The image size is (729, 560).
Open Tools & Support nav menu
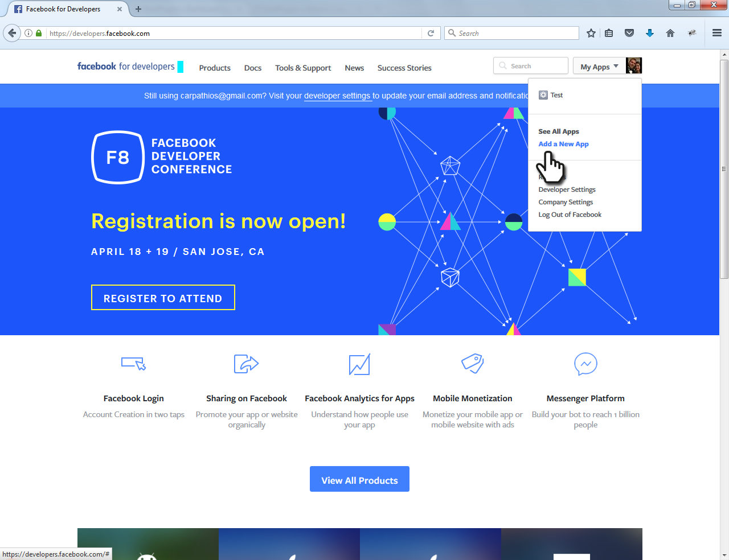click(x=303, y=68)
